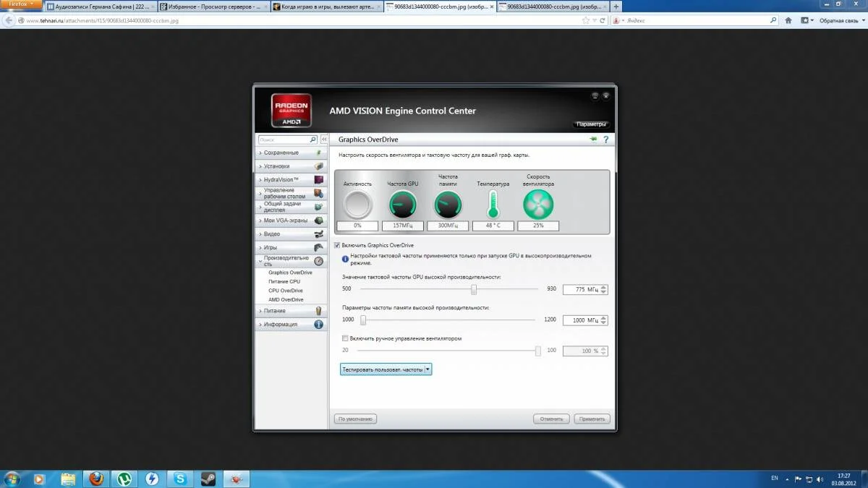Screen dimensions: 868x488
Task: Enable the manual fan control checkbox
Action: [345, 338]
